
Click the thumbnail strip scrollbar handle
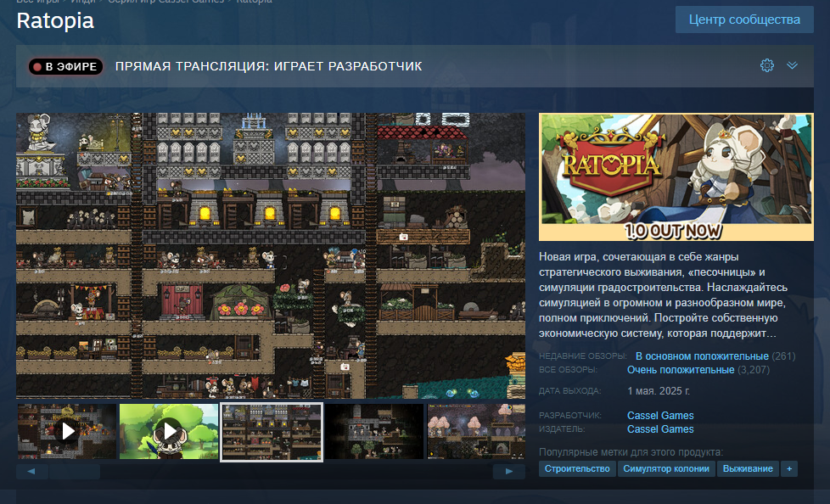pos(75,471)
